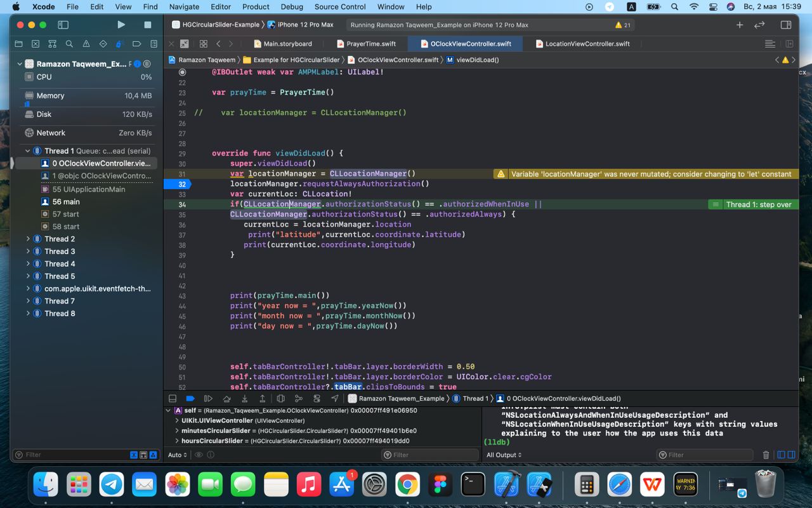This screenshot has width=812, height=508.
Task: Collapse Thread 1 disclosure triangle
Action: pyautogui.click(x=28, y=151)
